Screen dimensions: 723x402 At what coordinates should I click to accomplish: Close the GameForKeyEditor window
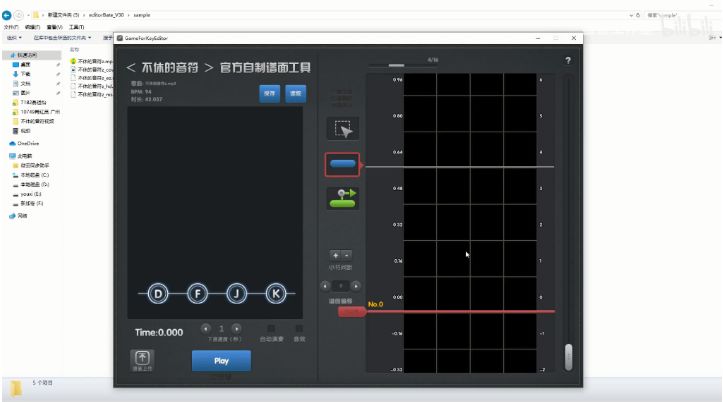coord(574,38)
